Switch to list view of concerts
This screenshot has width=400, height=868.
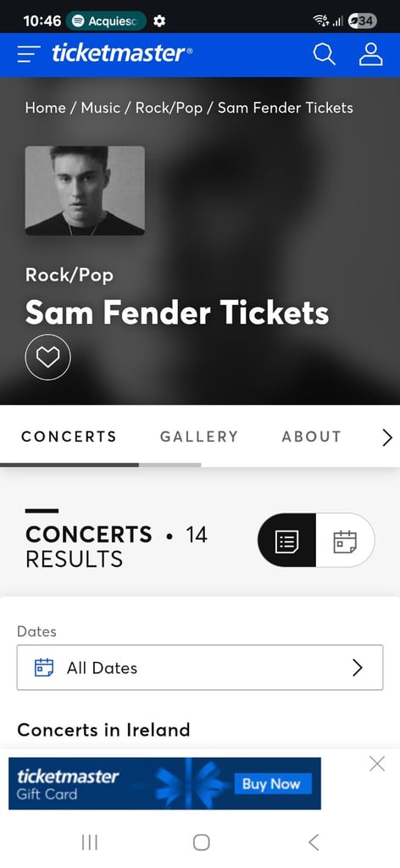[x=287, y=540]
